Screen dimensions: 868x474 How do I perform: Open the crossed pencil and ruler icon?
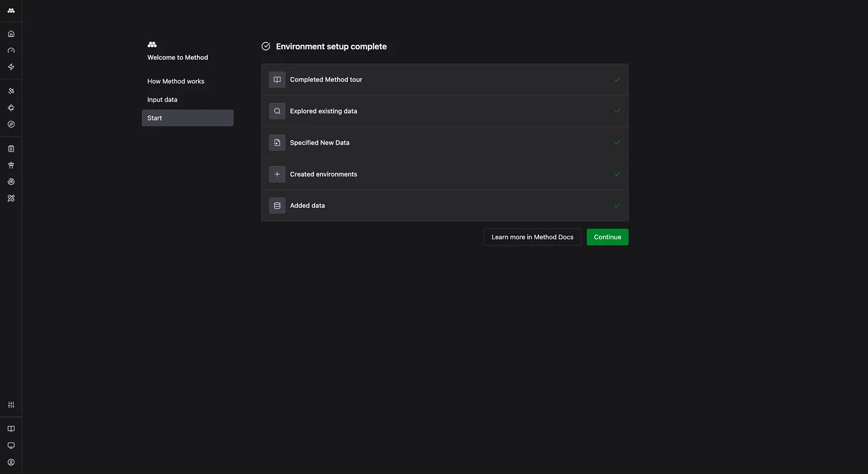pos(11,199)
